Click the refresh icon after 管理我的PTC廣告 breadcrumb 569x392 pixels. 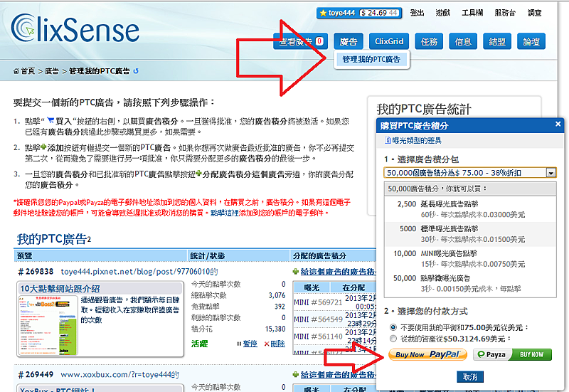136,71
